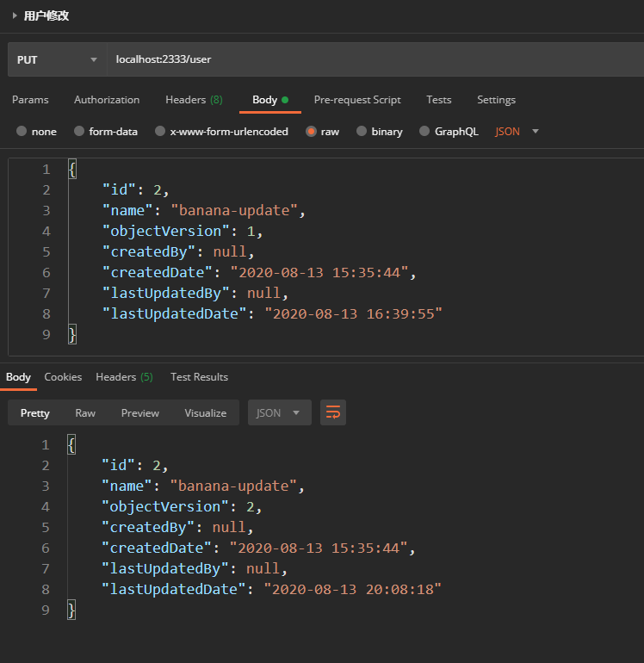Open request Headers (8) tab
The image size is (644, 663).
194,100
